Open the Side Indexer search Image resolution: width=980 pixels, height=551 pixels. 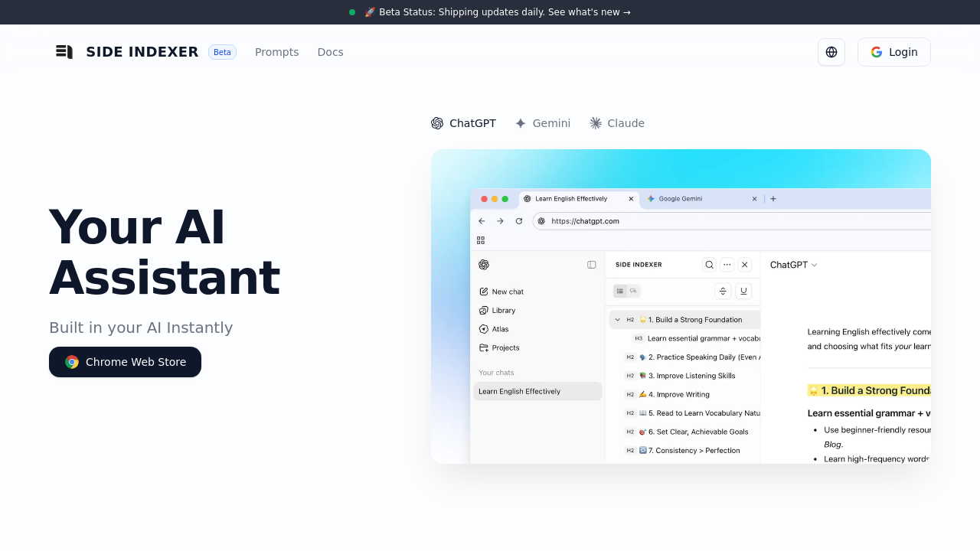709,264
